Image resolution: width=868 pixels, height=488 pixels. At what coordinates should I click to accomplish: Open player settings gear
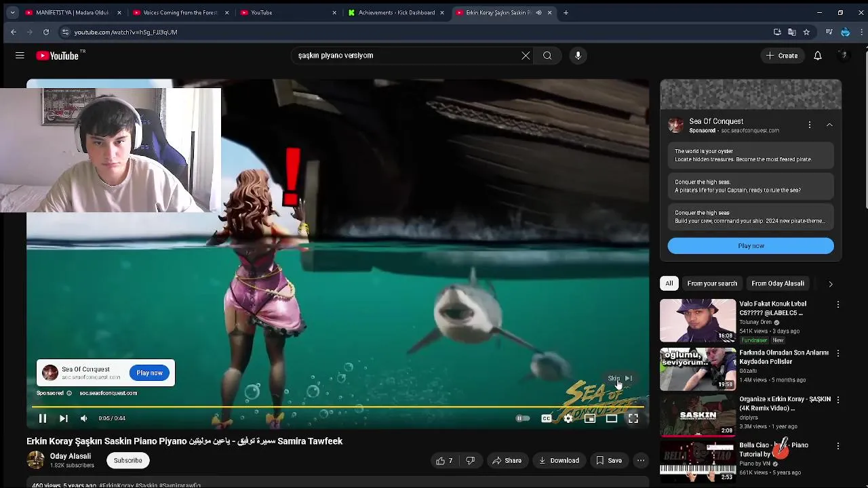[x=568, y=418]
